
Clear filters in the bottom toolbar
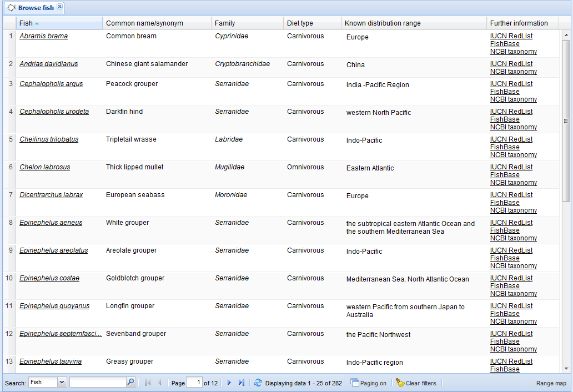tap(416, 383)
